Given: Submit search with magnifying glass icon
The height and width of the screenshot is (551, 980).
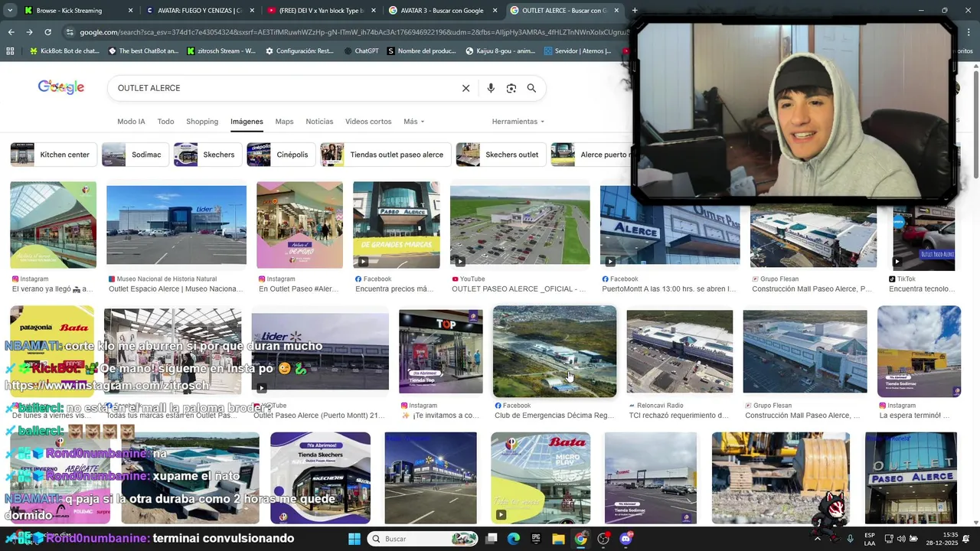Looking at the screenshot, I should tap(531, 88).
